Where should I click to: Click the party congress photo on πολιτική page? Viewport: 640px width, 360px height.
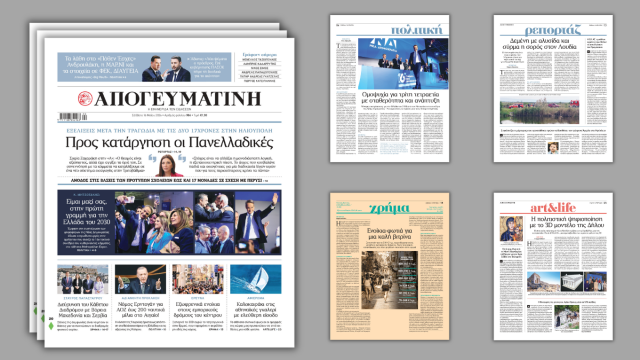403,64
